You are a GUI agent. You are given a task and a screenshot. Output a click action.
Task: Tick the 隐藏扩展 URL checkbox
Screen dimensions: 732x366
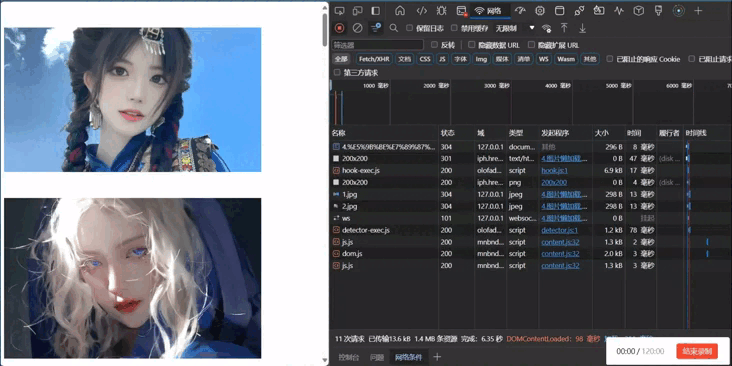531,45
